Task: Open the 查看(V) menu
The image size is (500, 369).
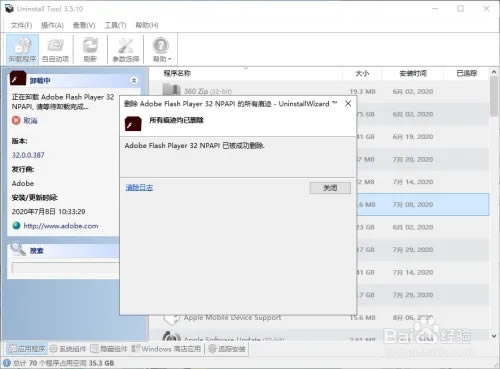Action: click(84, 25)
